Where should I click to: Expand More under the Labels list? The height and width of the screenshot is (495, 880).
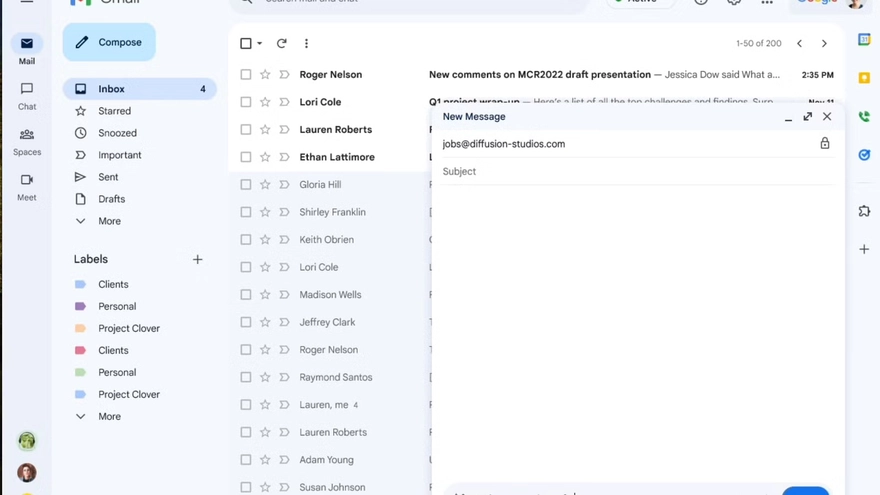click(x=109, y=417)
